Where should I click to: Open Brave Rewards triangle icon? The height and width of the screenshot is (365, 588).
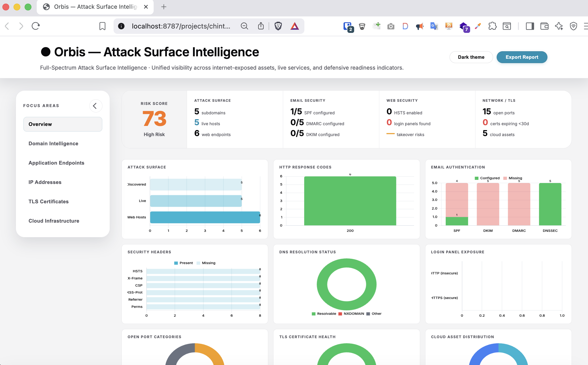click(295, 26)
